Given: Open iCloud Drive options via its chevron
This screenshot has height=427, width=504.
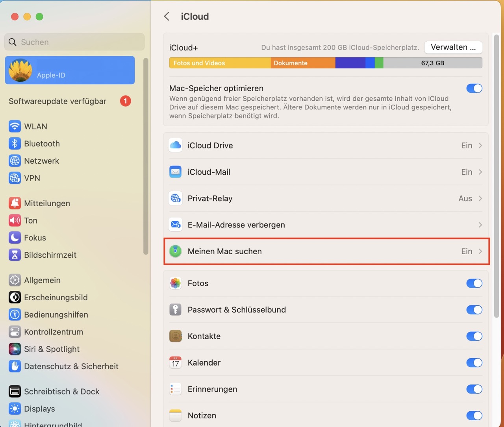Looking at the screenshot, I should click(480, 146).
